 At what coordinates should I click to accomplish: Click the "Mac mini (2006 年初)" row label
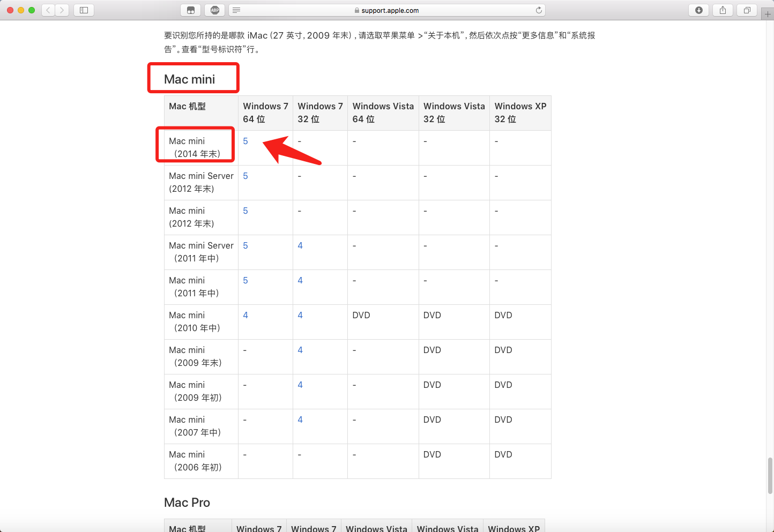coord(195,461)
